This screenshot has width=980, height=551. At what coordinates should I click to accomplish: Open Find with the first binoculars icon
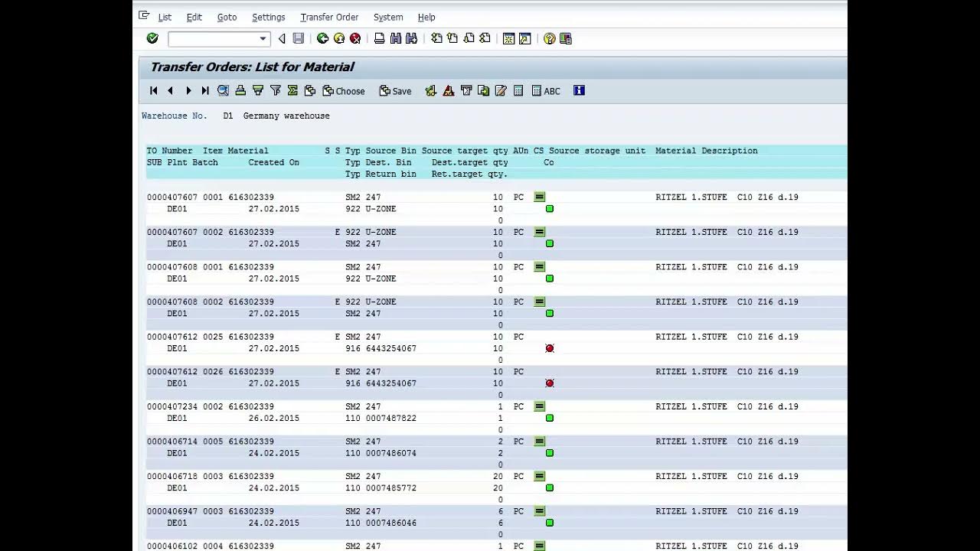[396, 38]
